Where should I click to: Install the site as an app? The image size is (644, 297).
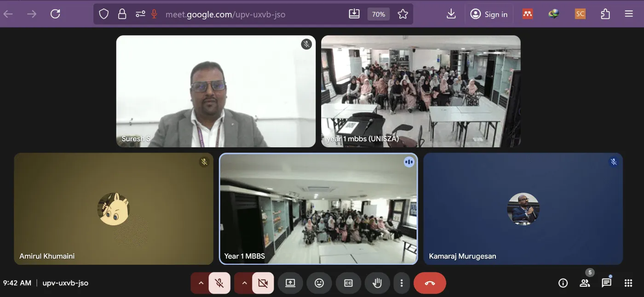pyautogui.click(x=354, y=14)
